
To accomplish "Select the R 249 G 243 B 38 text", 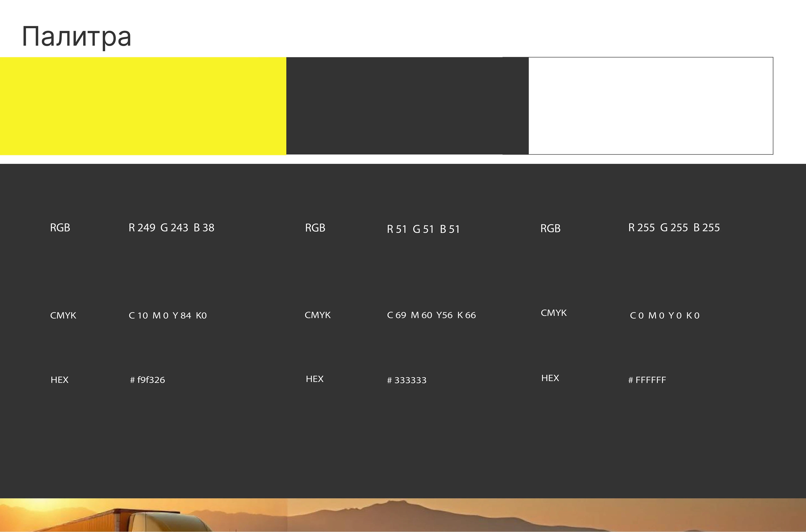I will pyautogui.click(x=171, y=228).
